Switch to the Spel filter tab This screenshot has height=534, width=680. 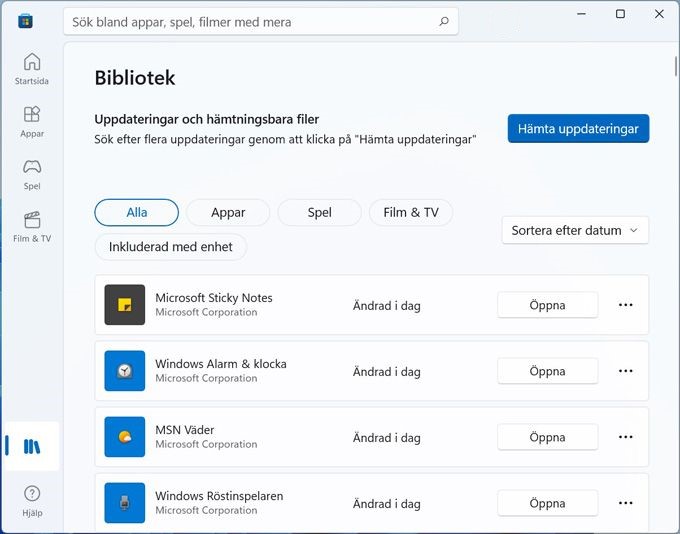[320, 213]
